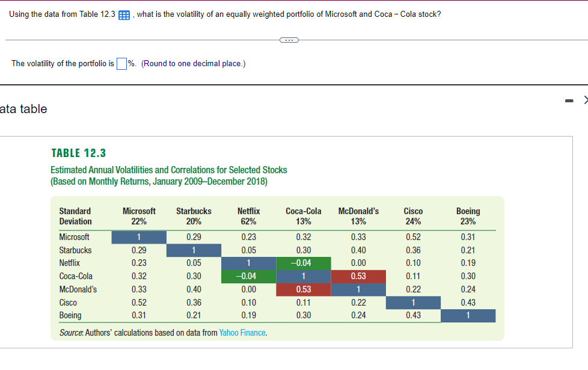Click the '...' pill on the horizontal separator
The image size is (588, 370).
click(x=289, y=40)
